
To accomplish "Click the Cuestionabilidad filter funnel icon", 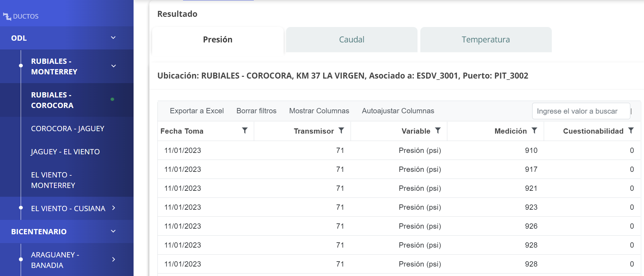I will tap(631, 130).
